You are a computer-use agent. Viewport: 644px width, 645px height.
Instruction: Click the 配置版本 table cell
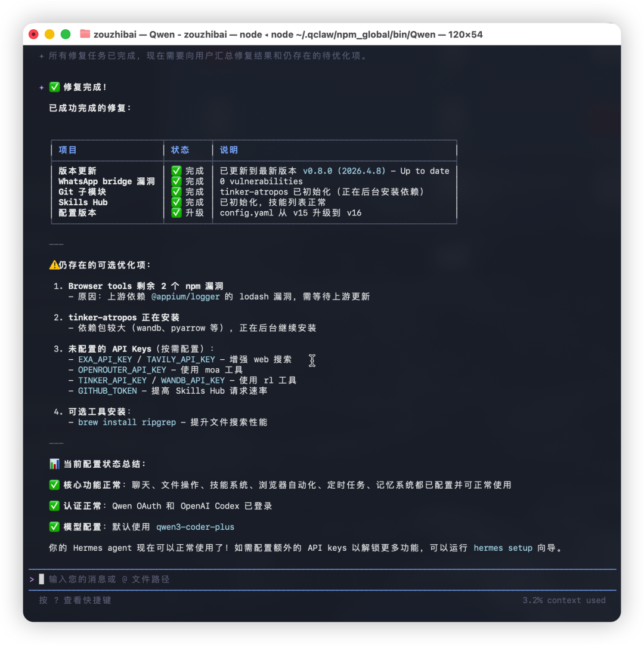(78, 212)
